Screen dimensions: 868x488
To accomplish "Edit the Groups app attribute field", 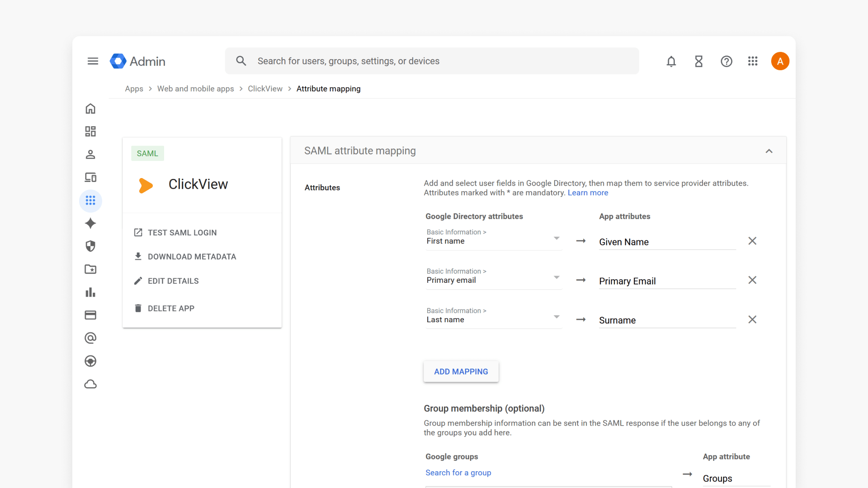I will click(736, 479).
